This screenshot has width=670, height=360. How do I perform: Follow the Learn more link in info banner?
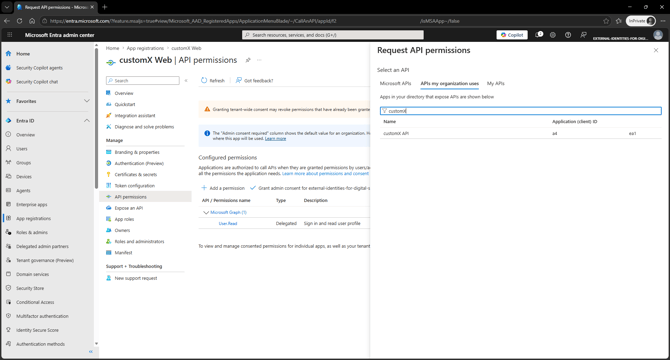[275, 139]
